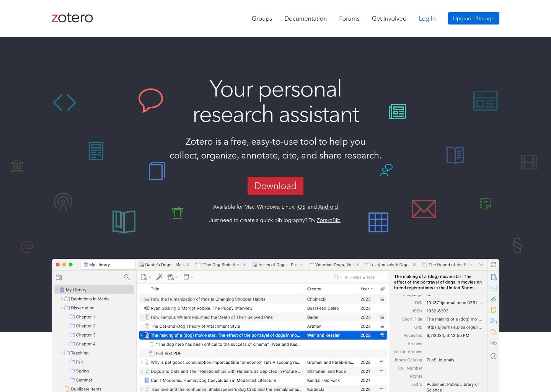Viewport: 551px width, 392px height.
Task: Close the (Un)muzzled: Dogs tab
Action: point(414,265)
